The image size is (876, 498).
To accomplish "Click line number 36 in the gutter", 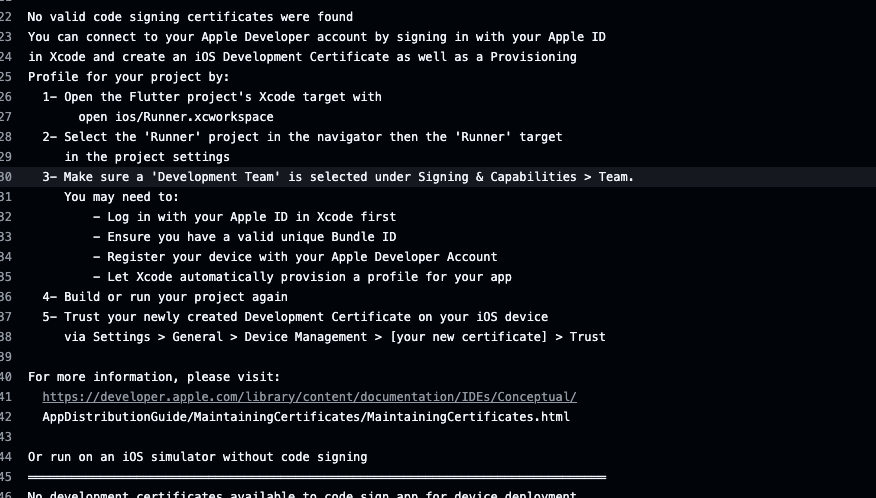I will click(6, 297).
